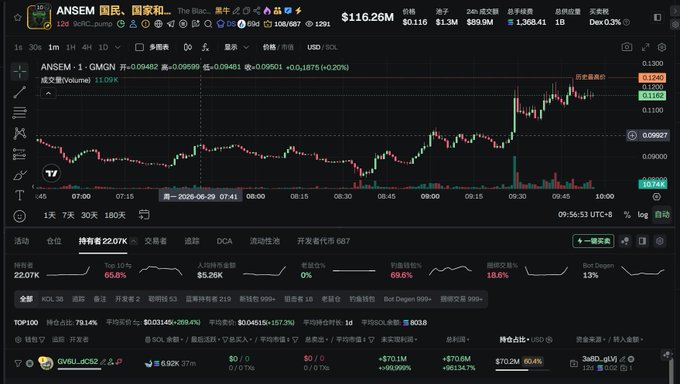680x384 pixels.
Task: Switch to the 活动 tab
Action: [x=22, y=241]
